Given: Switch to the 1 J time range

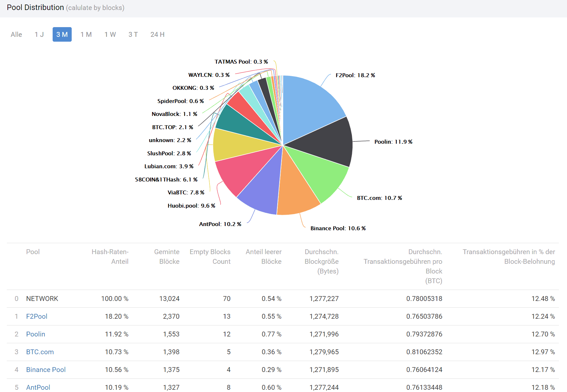Looking at the screenshot, I should tap(39, 35).
